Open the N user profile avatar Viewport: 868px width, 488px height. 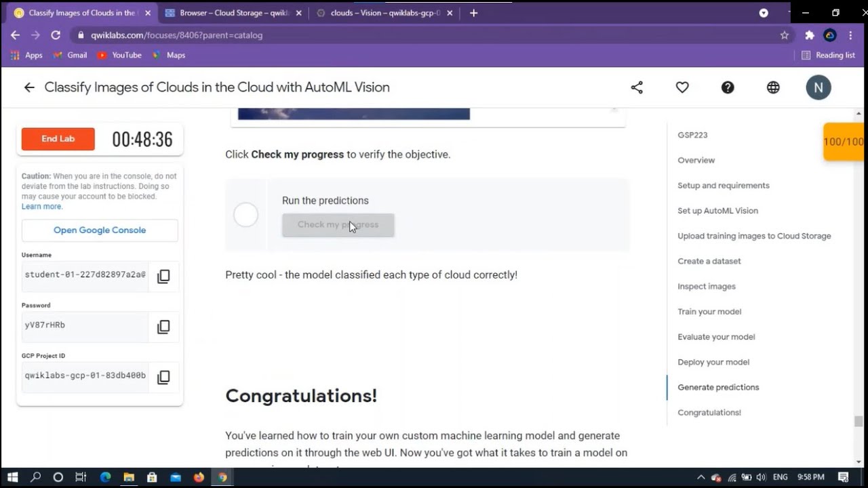(x=818, y=87)
